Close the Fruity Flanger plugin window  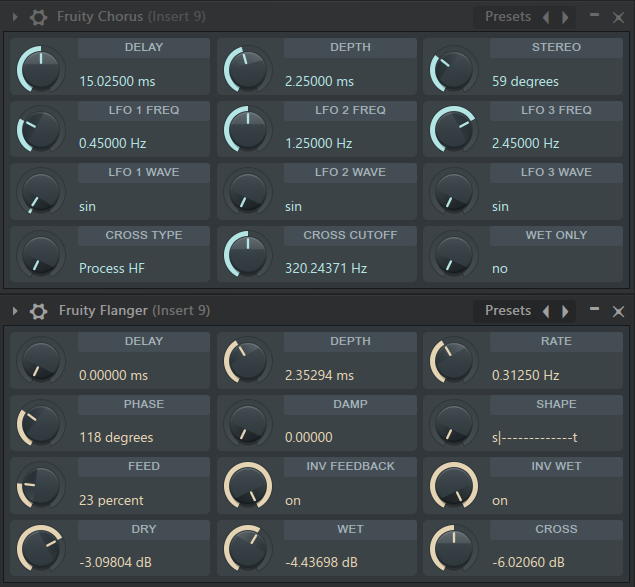tap(618, 311)
